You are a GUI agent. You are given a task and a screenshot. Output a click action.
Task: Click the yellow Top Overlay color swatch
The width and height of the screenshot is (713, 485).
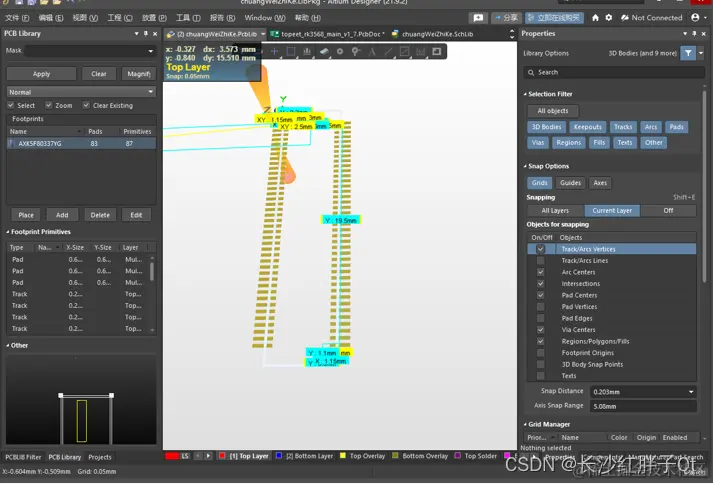click(342, 455)
